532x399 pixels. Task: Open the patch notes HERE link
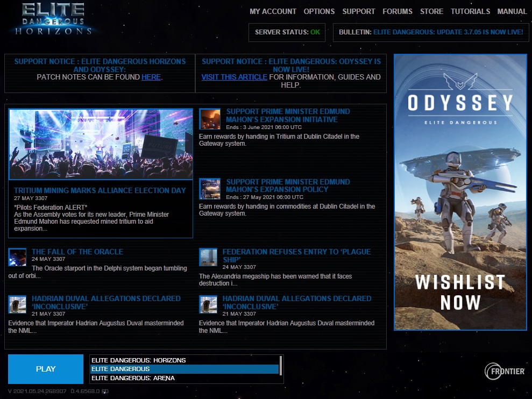pyautogui.click(x=151, y=77)
